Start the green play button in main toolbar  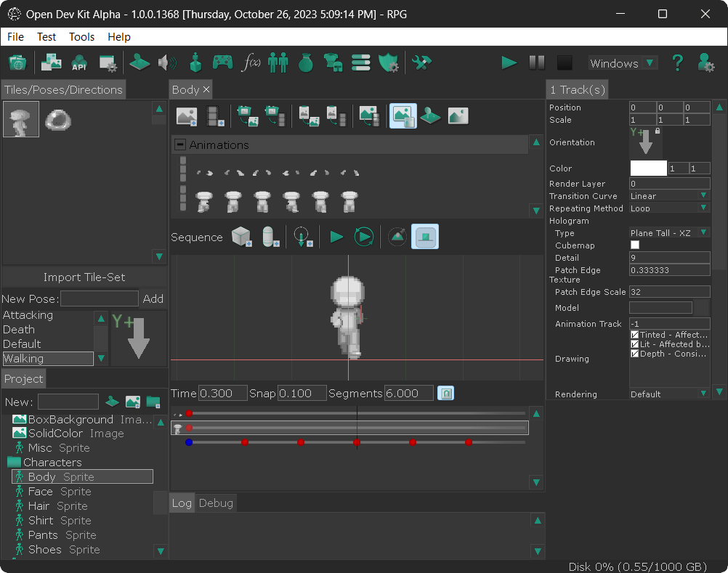point(509,62)
